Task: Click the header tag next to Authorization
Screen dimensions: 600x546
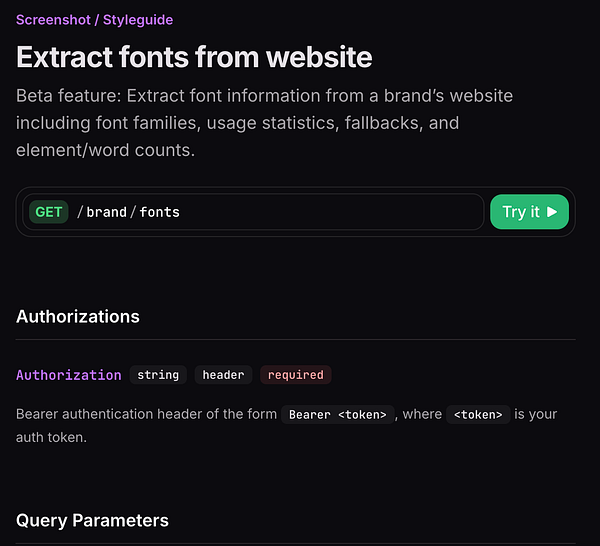Action: click(223, 375)
